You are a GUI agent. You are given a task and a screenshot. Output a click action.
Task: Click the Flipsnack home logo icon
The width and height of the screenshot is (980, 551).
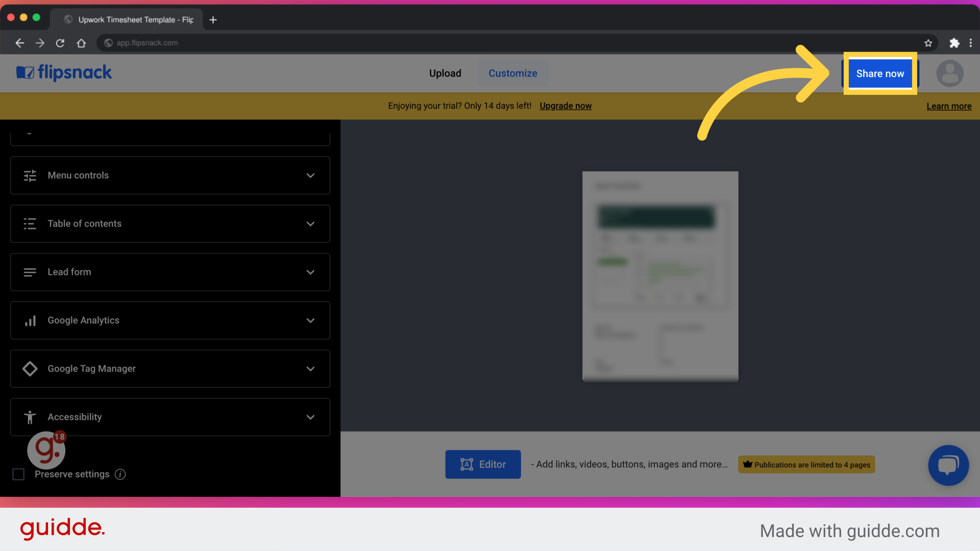24,72
